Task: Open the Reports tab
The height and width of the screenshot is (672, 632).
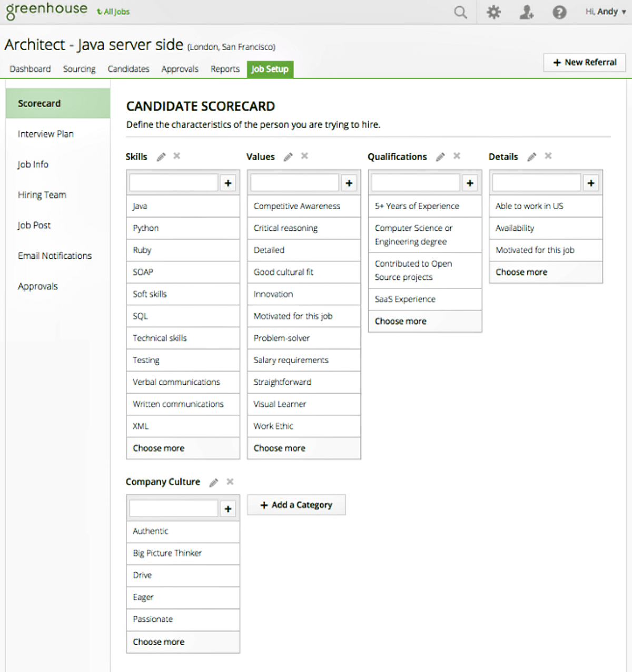Action: pos(225,69)
